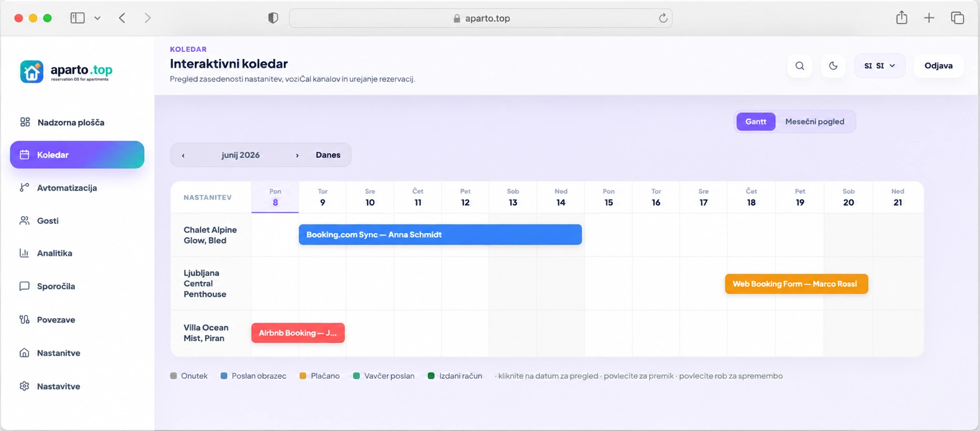The height and width of the screenshot is (431, 980).
Task: Toggle dark mode moon icon
Action: 833,66
